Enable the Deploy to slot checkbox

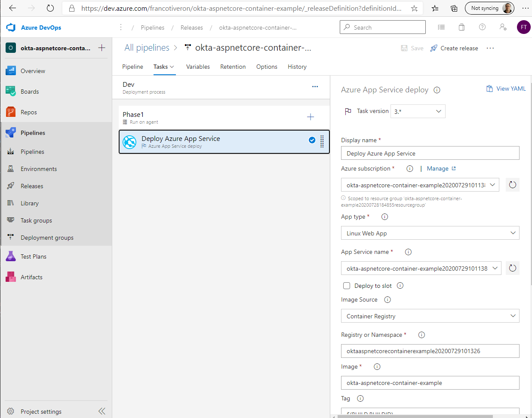(347, 286)
